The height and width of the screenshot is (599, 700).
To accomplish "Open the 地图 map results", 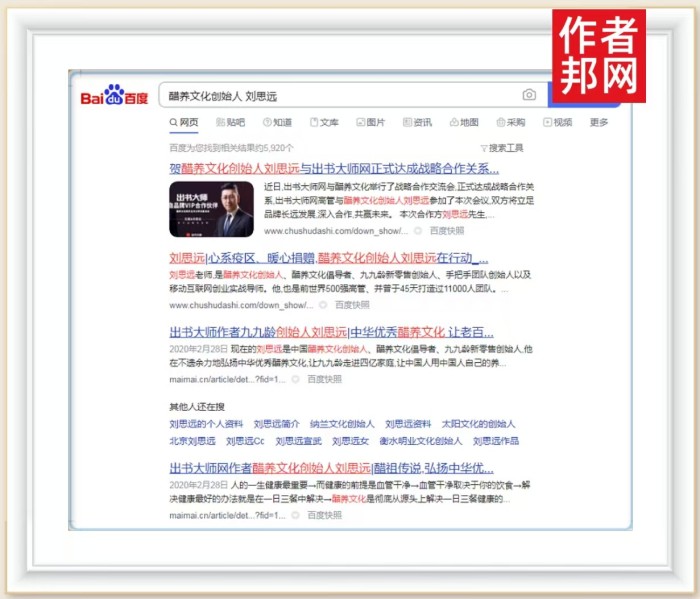I will (x=464, y=123).
